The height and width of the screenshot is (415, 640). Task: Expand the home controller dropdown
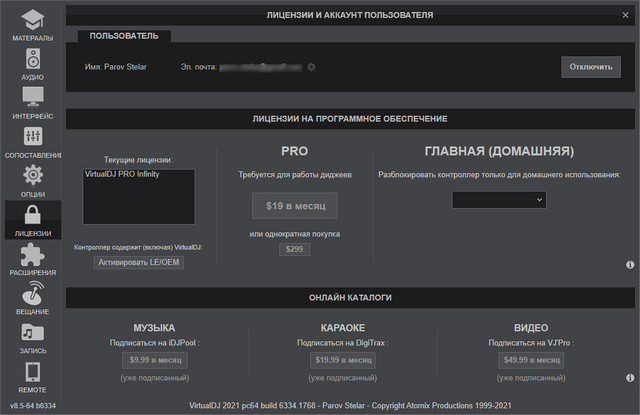pos(499,200)
